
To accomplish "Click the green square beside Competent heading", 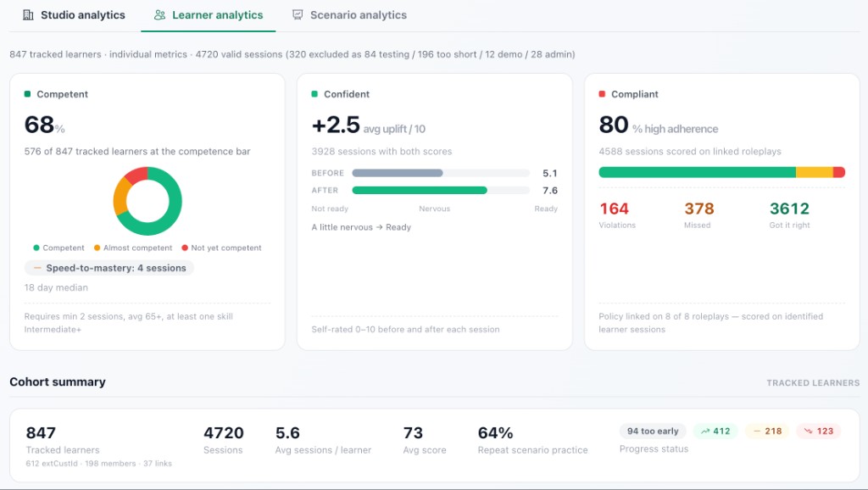I will tap(27, 94).
